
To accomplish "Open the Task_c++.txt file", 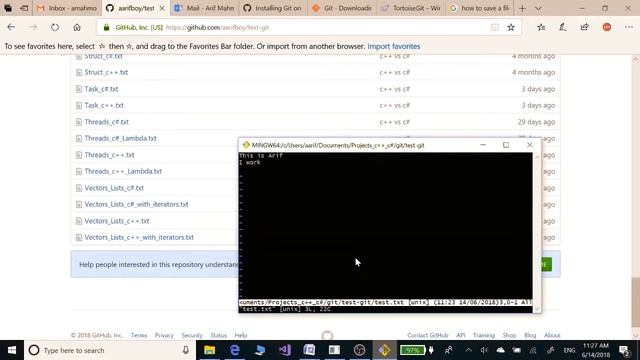I will tap(104, 105).
